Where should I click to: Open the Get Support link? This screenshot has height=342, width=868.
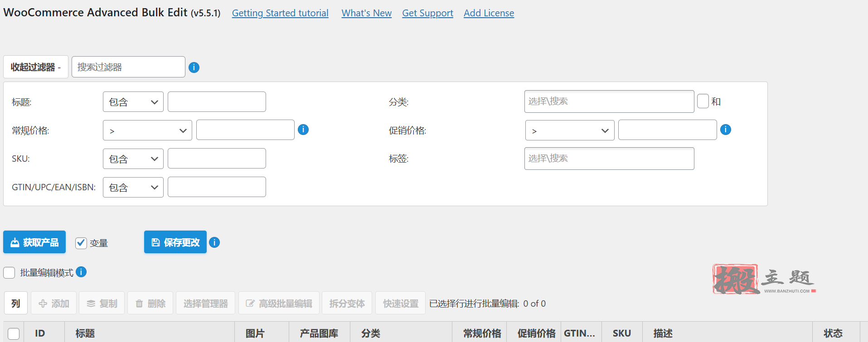coord(427,13)
